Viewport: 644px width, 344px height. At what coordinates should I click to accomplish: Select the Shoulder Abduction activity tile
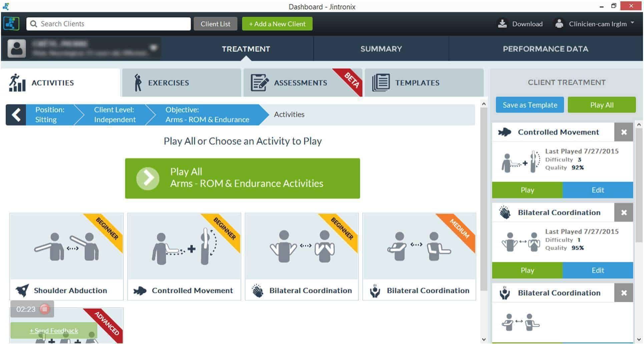pos(66,256)
